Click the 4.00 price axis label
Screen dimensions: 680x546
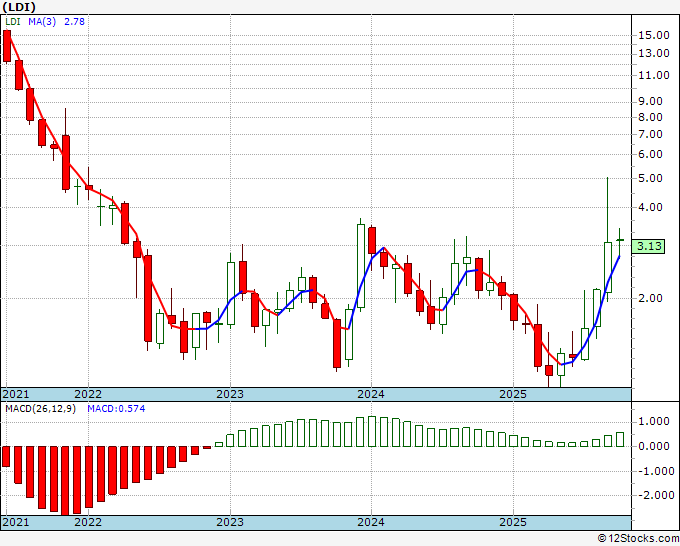[x=650, y=207]
